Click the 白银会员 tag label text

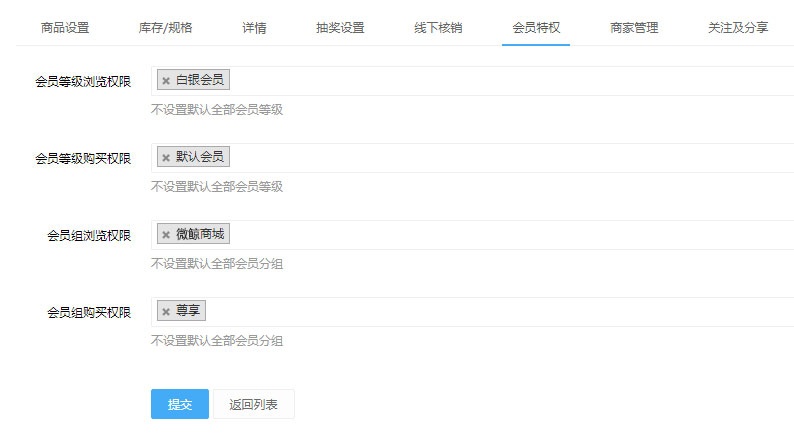[199, 81]
